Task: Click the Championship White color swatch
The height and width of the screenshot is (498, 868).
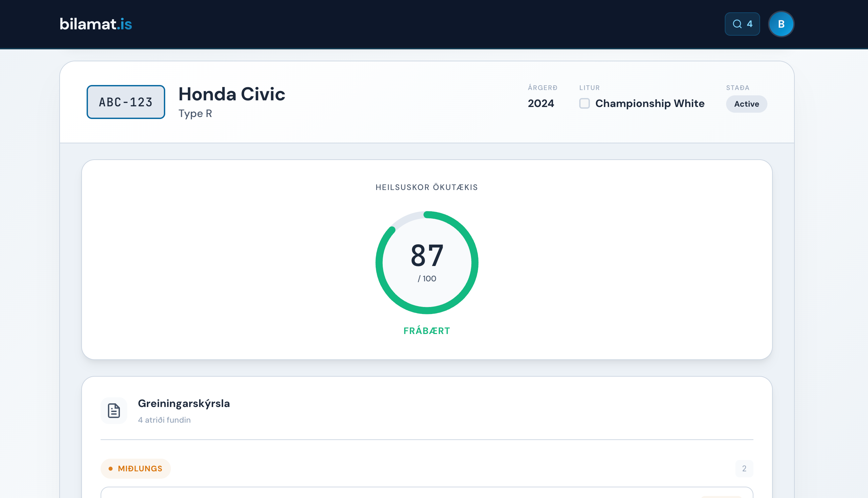Action: [x=584, y=103]
